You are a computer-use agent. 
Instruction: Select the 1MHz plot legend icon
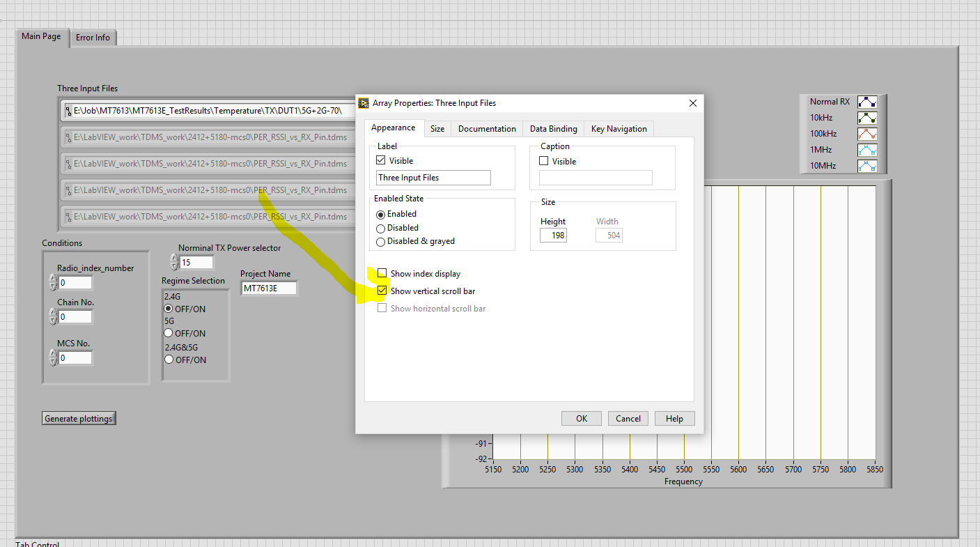point(866,149)
